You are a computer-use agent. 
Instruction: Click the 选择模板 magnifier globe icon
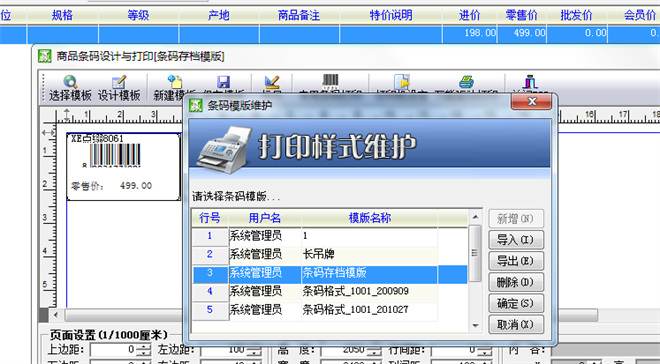[70, 82]
